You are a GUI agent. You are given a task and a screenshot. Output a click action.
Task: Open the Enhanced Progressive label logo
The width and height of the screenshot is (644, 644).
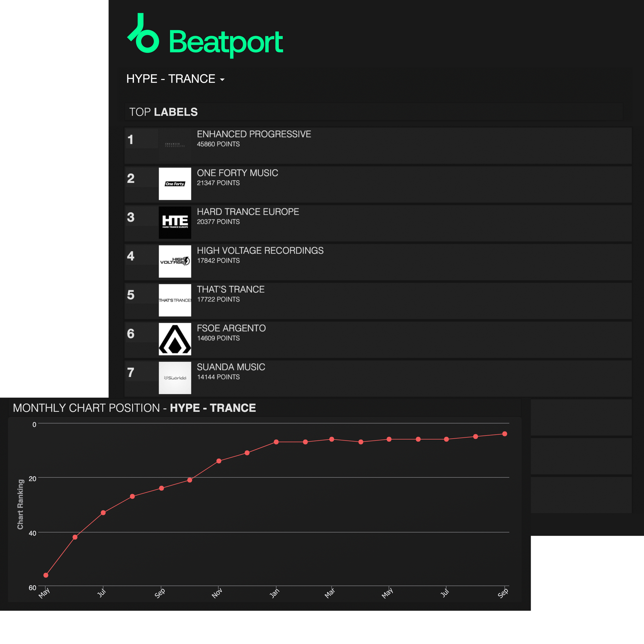pyautogui.click(x=175, y=145)
